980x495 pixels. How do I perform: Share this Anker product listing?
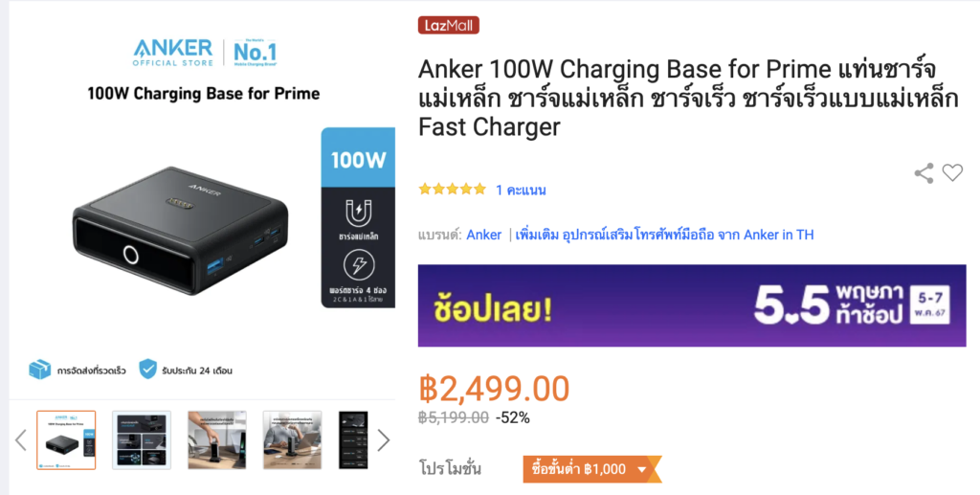(x=924, y=173)
